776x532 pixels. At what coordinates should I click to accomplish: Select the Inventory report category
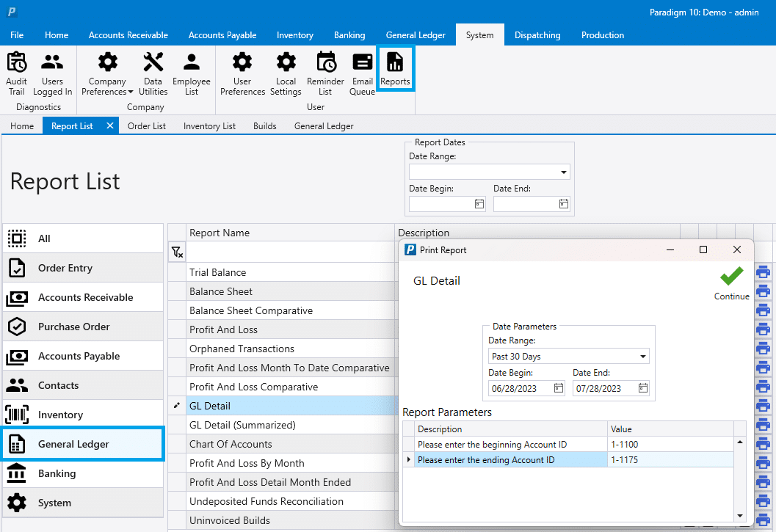point(83,415)
